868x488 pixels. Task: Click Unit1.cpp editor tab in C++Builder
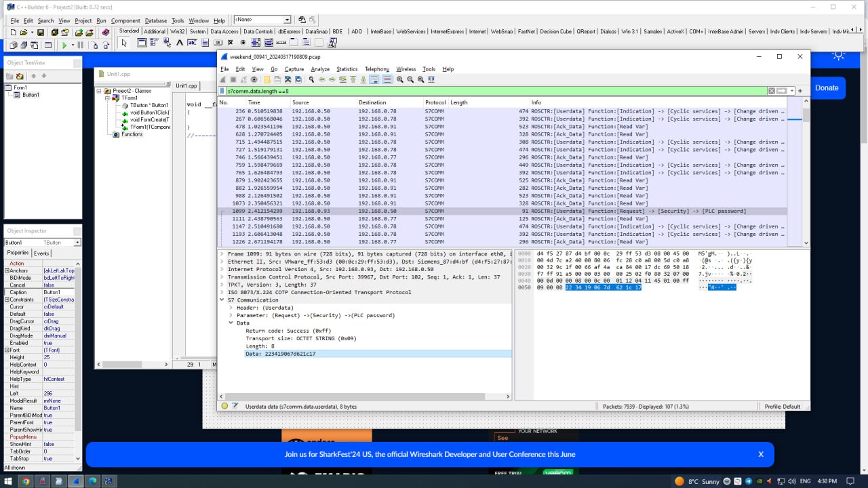pos(186,85)
